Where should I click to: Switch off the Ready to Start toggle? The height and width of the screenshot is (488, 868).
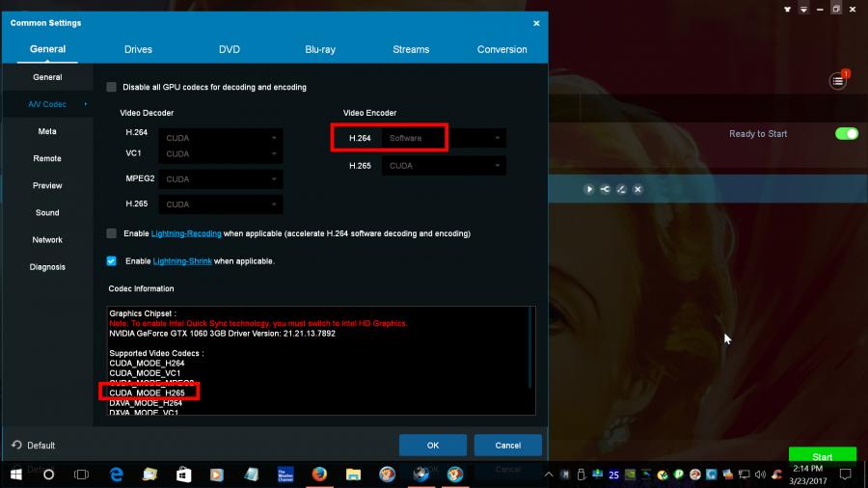tap(847, 134)
